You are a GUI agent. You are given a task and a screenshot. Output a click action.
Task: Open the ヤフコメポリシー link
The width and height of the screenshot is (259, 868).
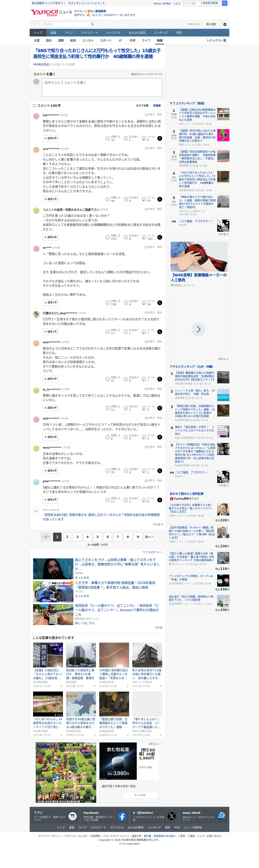point(152,552)
